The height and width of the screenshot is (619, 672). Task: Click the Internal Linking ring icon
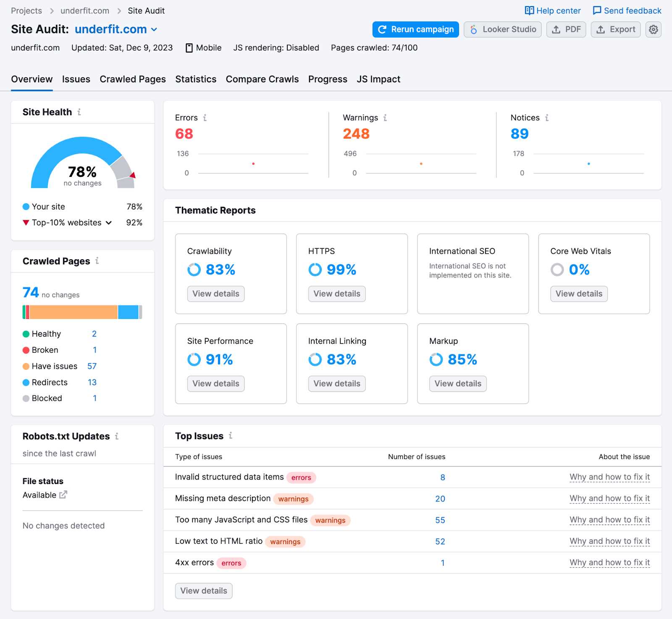tap(315, 359)
